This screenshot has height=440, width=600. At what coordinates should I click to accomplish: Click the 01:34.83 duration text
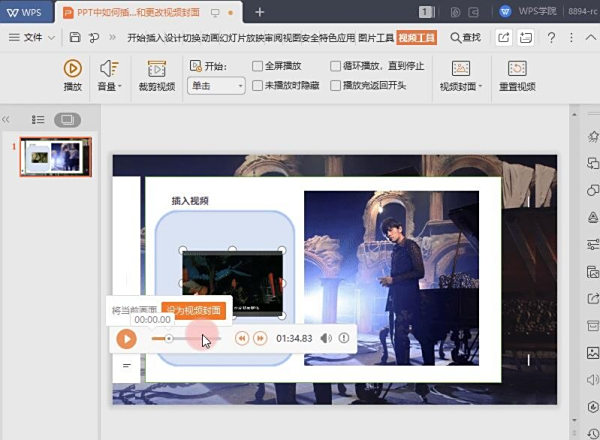pos(294,338)
